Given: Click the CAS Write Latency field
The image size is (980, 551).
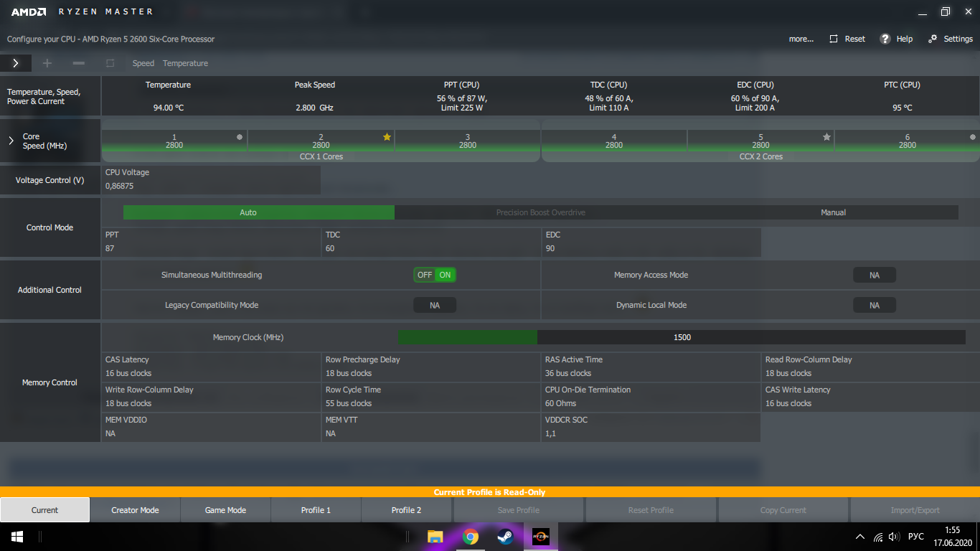Looking at the screenshot, I should pyautogui.click(x=871, y=397).
